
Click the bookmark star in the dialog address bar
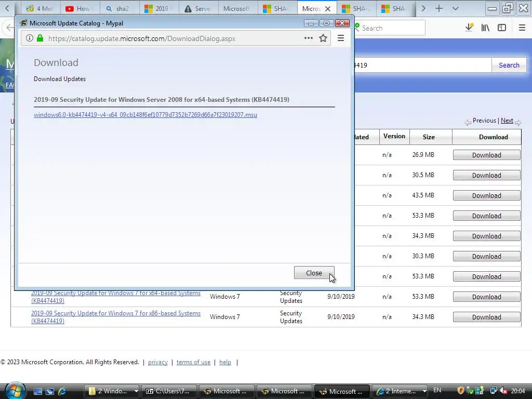tap(323, 38)
